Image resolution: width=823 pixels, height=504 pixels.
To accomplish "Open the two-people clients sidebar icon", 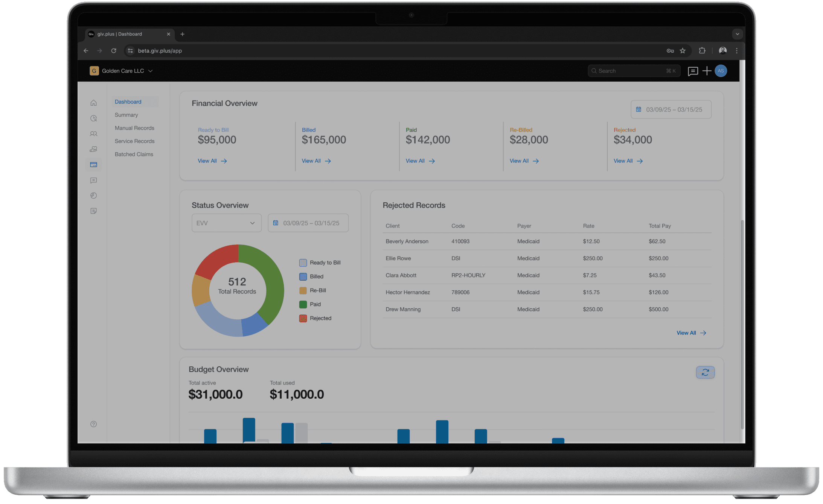I will coord(93,134).
